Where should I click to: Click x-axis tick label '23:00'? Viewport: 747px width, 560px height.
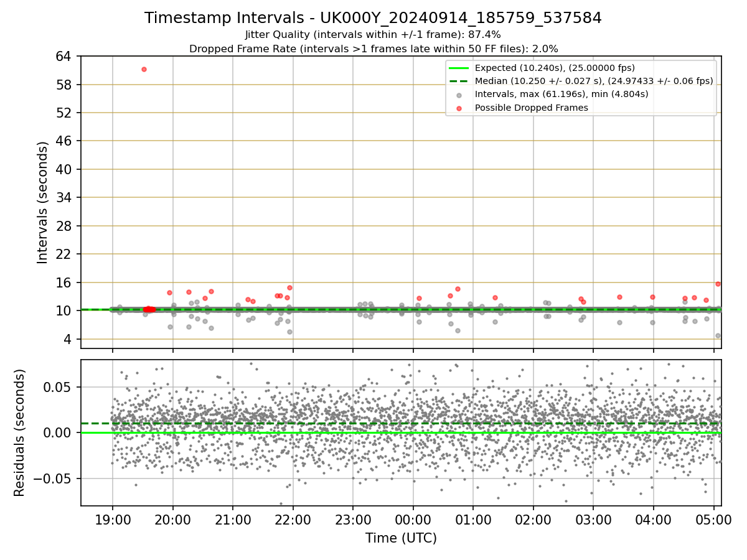(353, 520)
